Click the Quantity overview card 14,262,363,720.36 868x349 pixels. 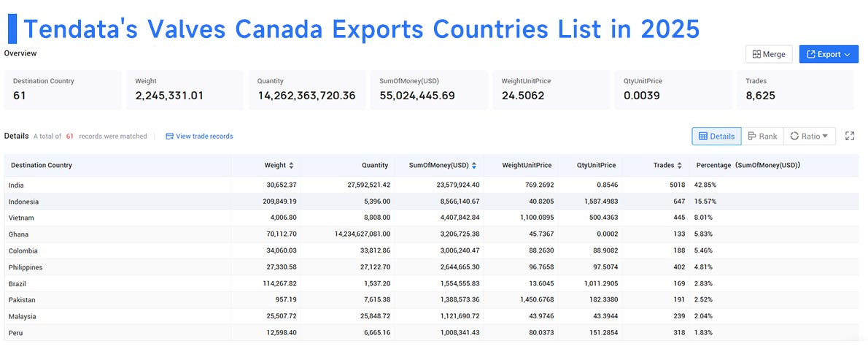[x=307, y=90]
